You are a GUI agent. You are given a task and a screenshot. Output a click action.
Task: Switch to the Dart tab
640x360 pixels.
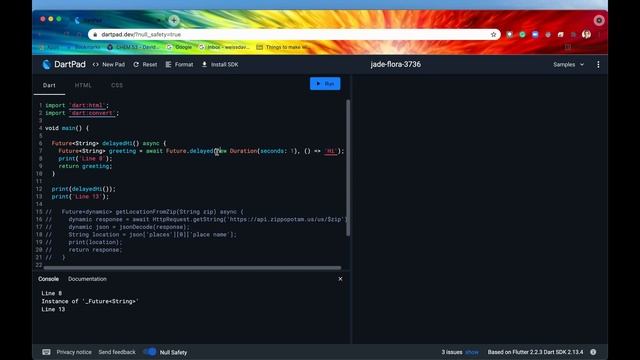click(x=49, y=85)
